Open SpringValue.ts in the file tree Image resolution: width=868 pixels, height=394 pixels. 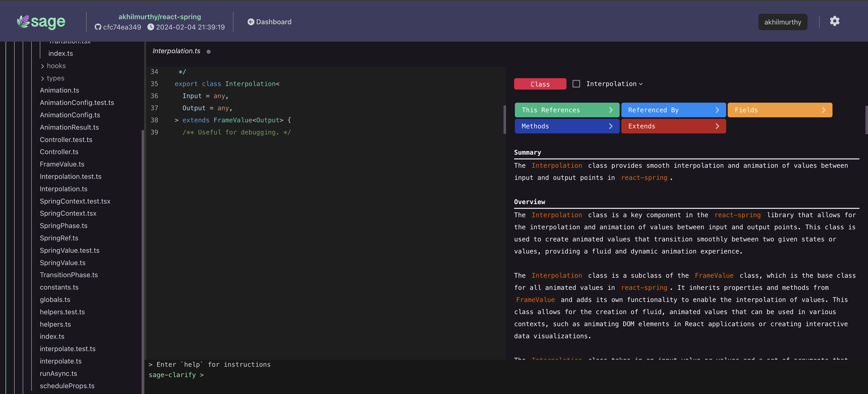point(63,263)
